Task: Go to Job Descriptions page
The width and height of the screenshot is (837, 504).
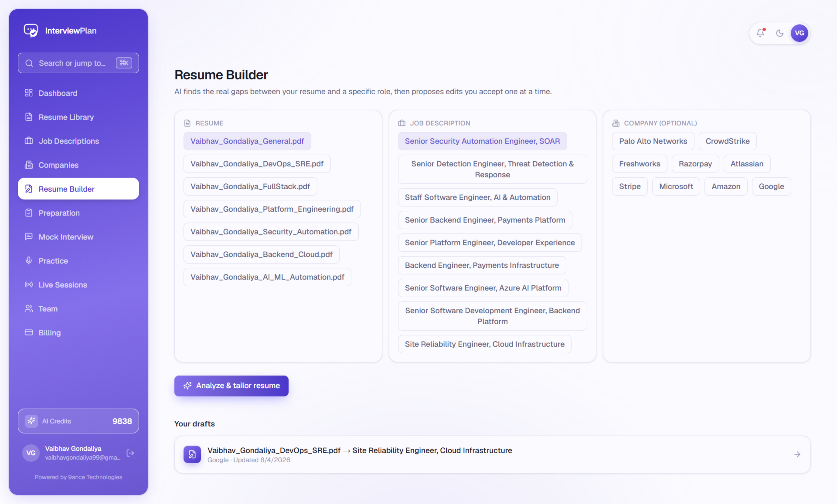Action: pos(78,141)
